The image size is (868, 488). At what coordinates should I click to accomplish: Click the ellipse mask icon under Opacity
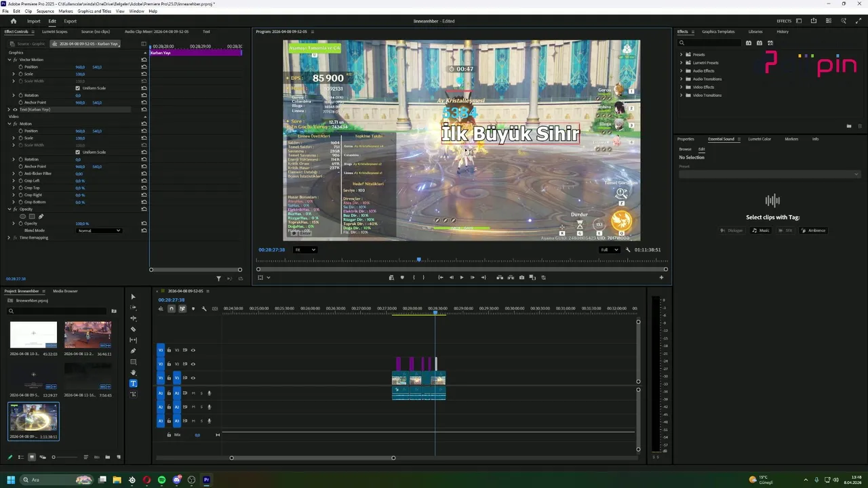(x=22, y=216)
